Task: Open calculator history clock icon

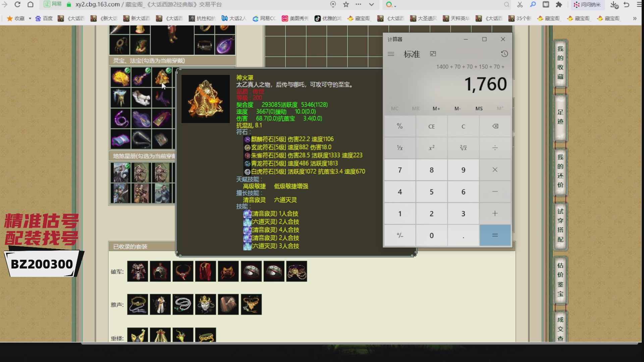Action: [x=504, y=54]
